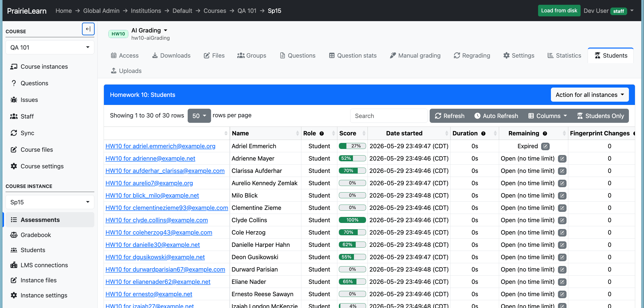Image resolution: width=644 pixels, height=308 pixels.
Task: Go to PrairieLearn home logo
Action: [x=27, y=11]
